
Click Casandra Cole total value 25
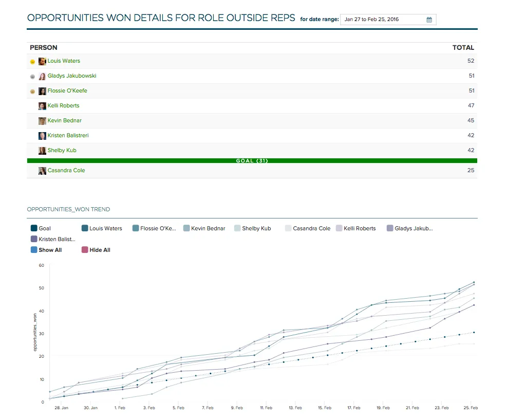pyautogui.click(x=471, y=170)
